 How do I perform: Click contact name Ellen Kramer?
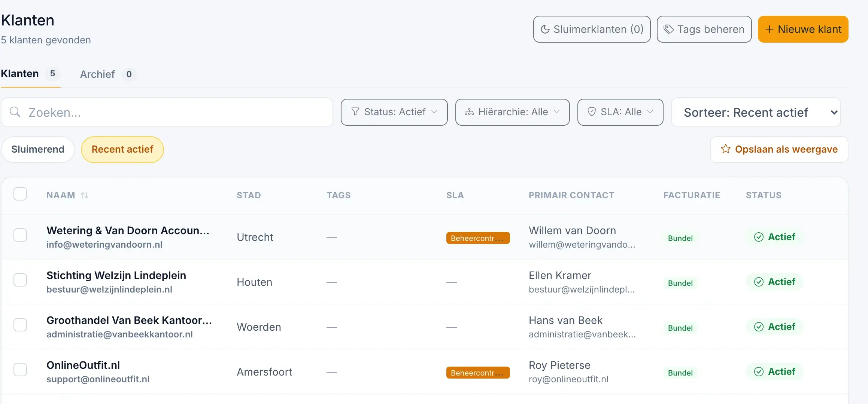(560, 275)
